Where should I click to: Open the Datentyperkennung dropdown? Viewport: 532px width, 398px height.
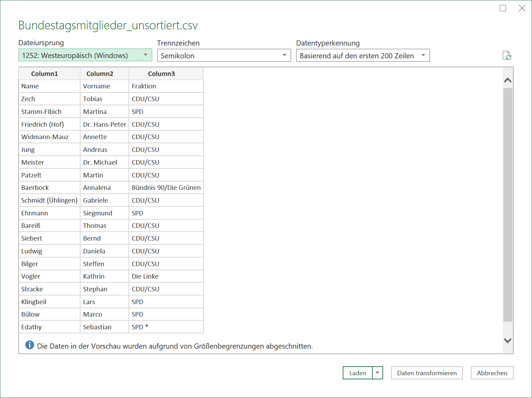click(363, 56)
